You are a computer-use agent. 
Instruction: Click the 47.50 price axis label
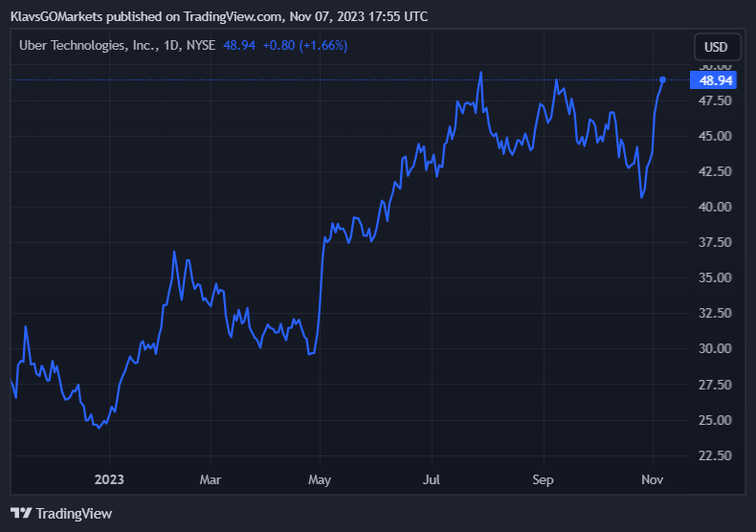(x=715, y=100)
